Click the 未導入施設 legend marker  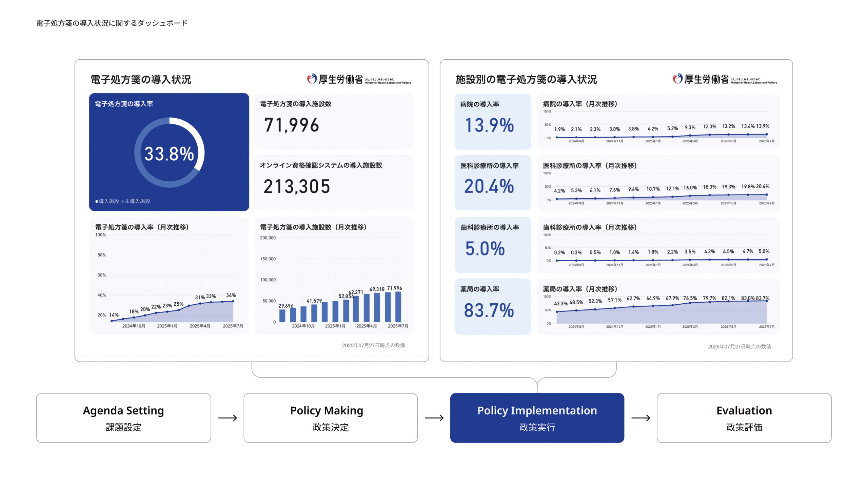point(123,201)
